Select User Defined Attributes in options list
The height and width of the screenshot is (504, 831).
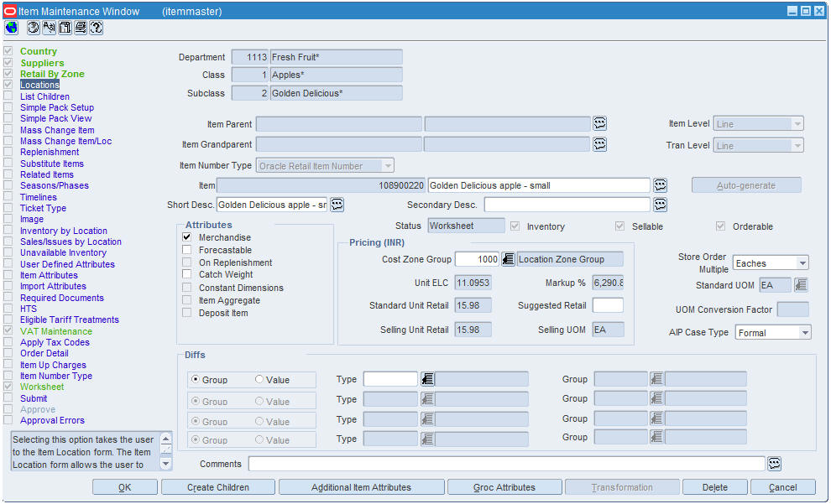click(67, 263)
